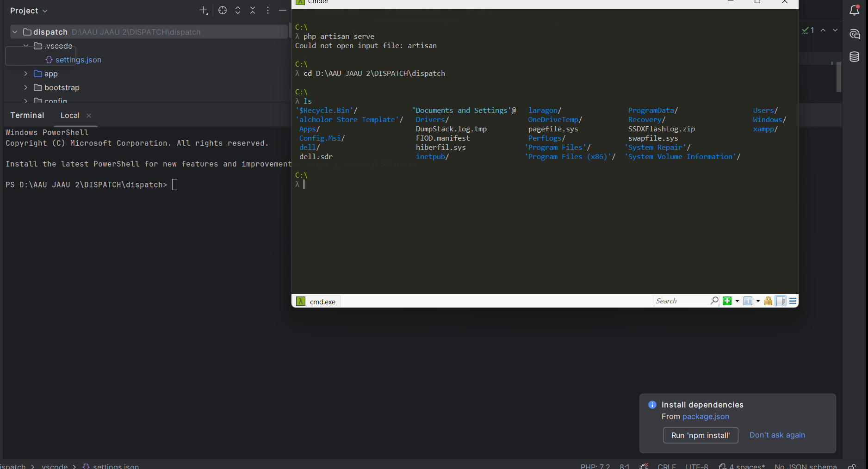The height and width of the screenshot is (469, 868).
Task: Click Run 'npm install' button
Action: click(700, 435)
